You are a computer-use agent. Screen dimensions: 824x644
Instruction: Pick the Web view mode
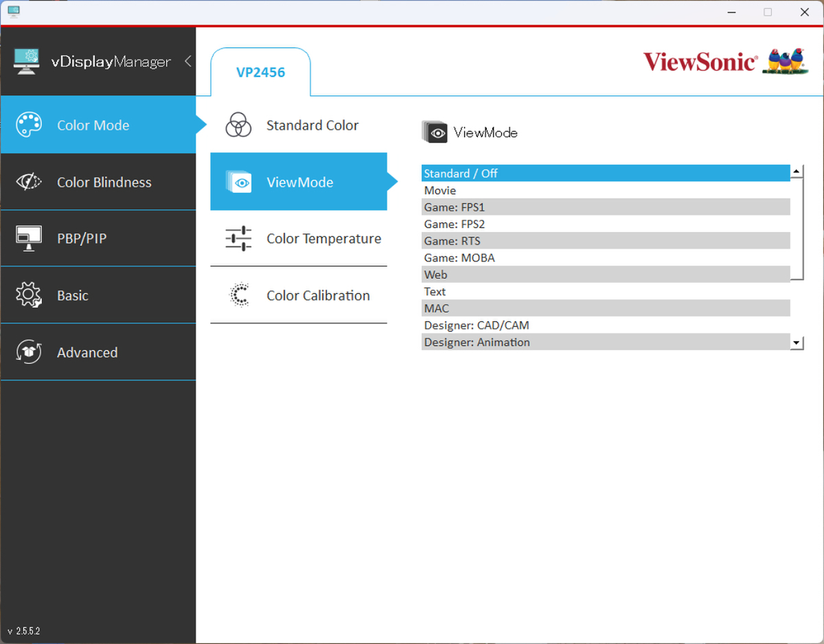(436, 275)
